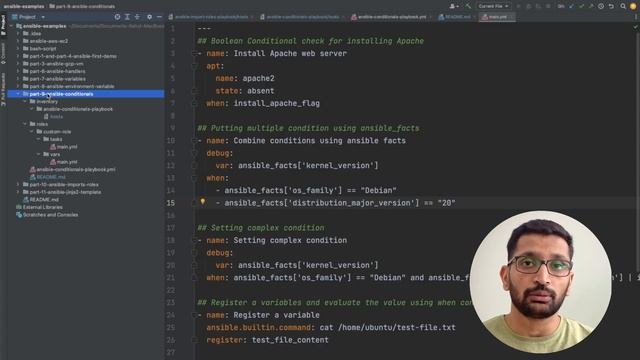Toggle the Commit tool window stripe button
This screenshot has width=640, height=360.
pyautogui.click(x=3, y=53)
